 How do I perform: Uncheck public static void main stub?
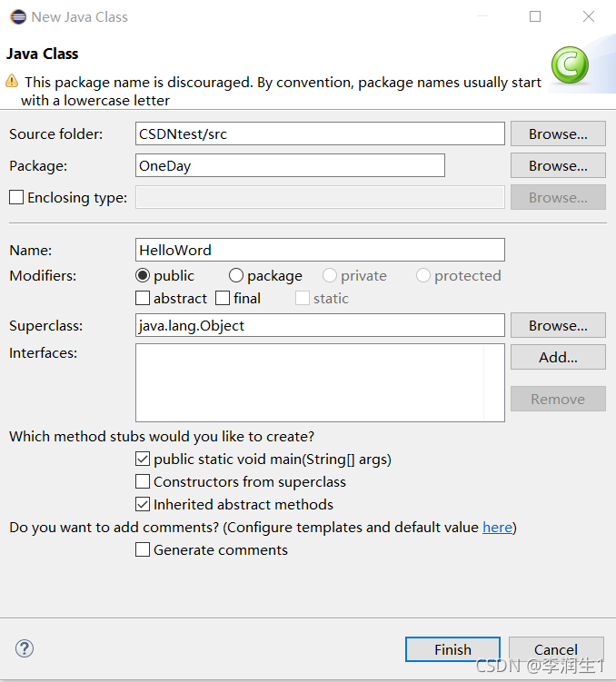[x=143, y=459]
